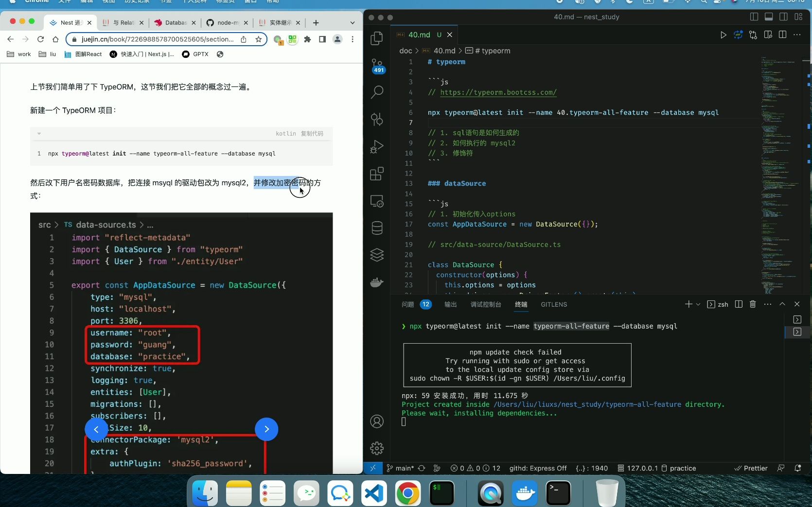Click the Chrome address bar URL
Image resolution: width=812 pixels, height=507 pixels.
(157, 39)
